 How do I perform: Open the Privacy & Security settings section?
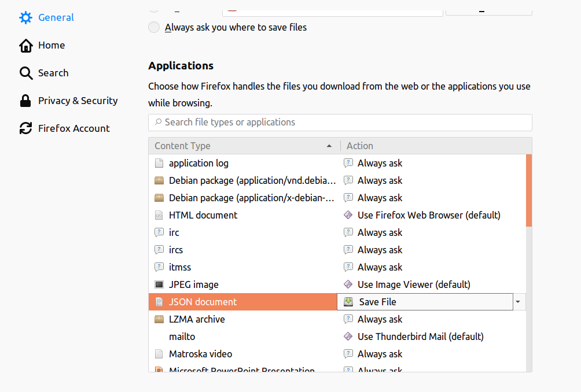pos(78,101)
